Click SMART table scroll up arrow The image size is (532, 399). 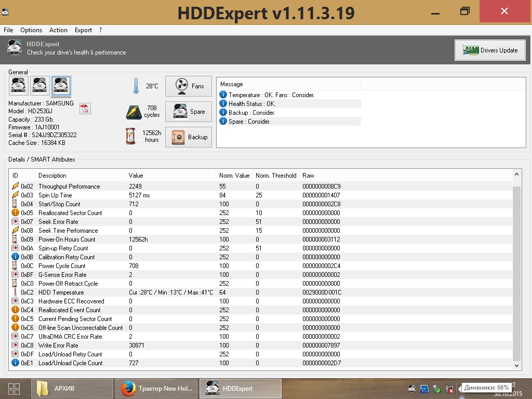pos(516,174)
